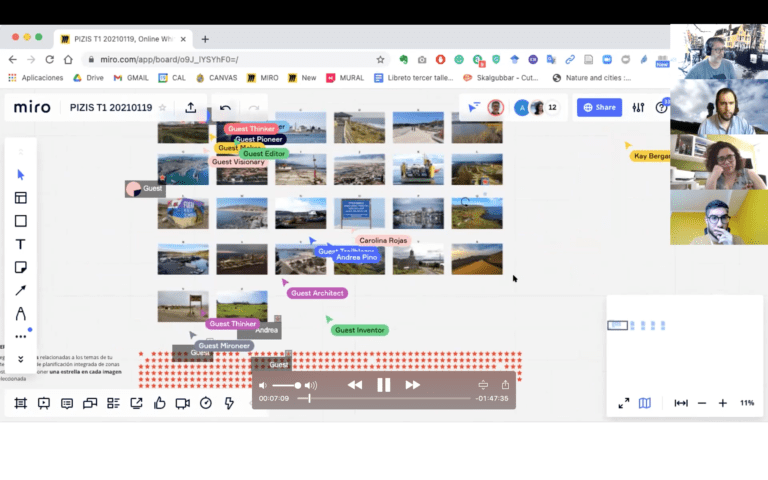Open the MURAL bookmark
This screenshot has width=768, height=480.
pyautogui.click(x=345, y=78)
